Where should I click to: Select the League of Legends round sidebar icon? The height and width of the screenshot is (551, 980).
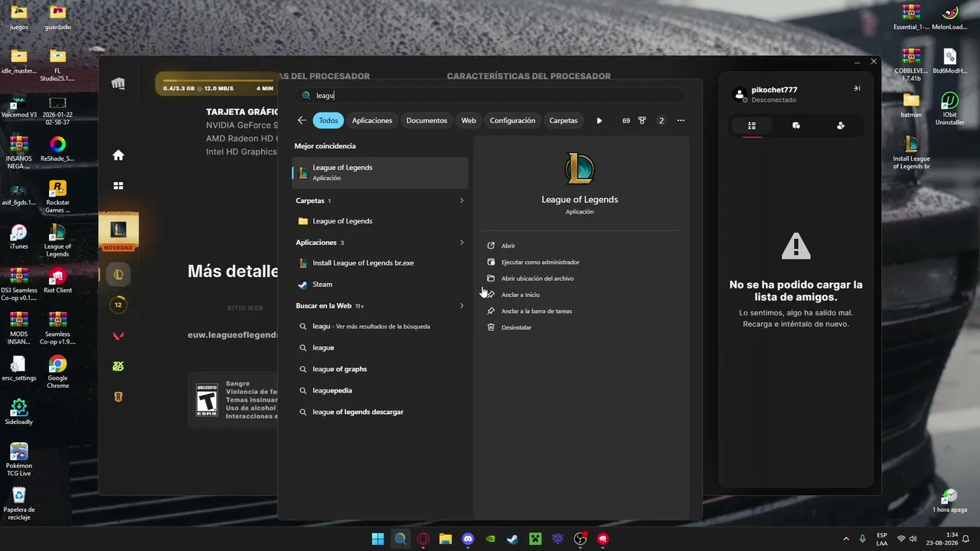tap(118, 274)
